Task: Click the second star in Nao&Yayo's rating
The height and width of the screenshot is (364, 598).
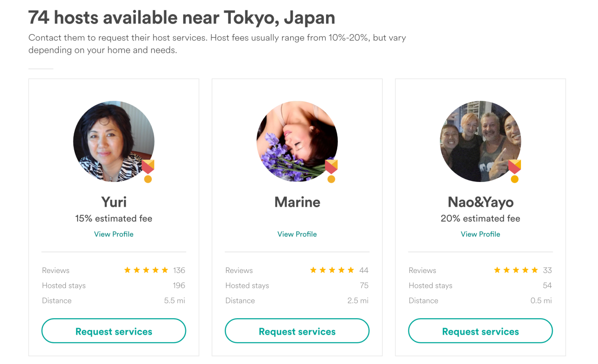Action: coord(506,270)
